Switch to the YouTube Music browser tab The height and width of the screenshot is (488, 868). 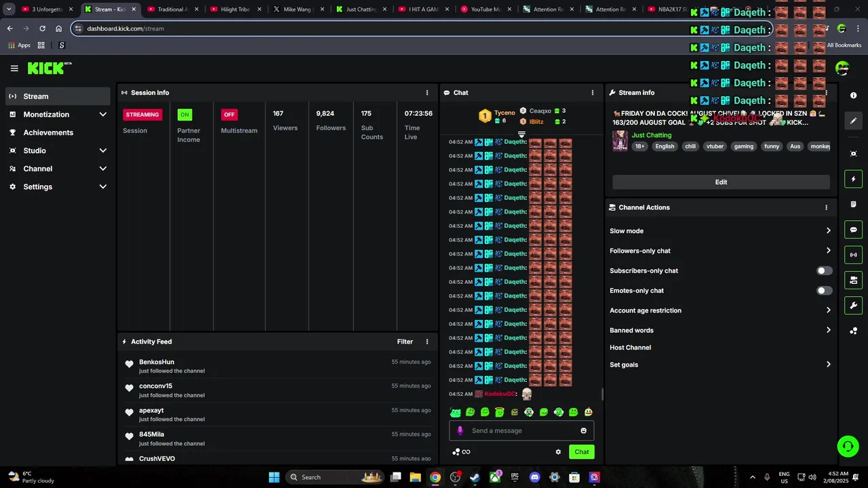pos(485,9)
